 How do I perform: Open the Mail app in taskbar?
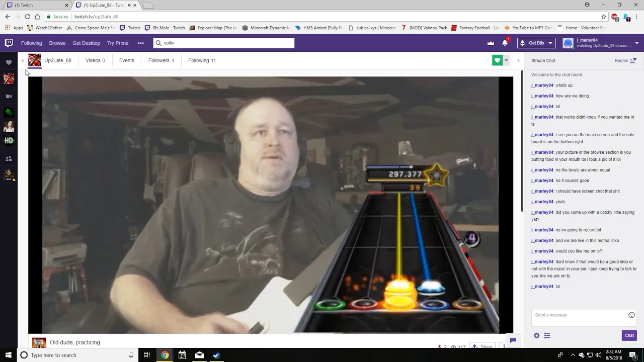(x=199, y=355)
